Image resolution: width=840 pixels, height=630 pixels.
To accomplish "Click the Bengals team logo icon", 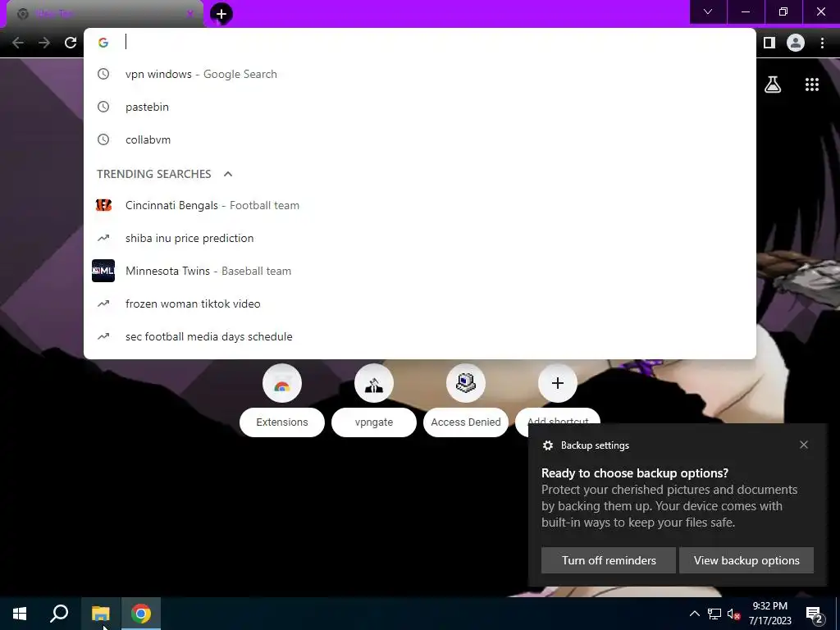I will pos(103,205).
